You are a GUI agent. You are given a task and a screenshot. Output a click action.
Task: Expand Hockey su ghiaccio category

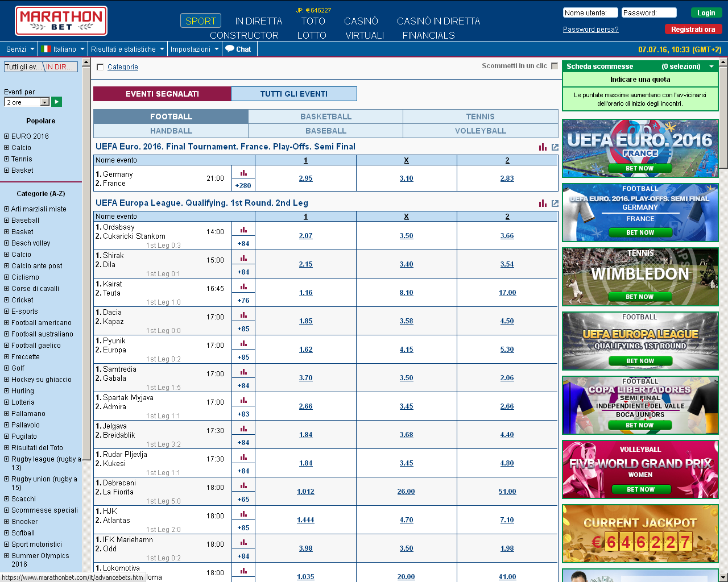(6, 380)
